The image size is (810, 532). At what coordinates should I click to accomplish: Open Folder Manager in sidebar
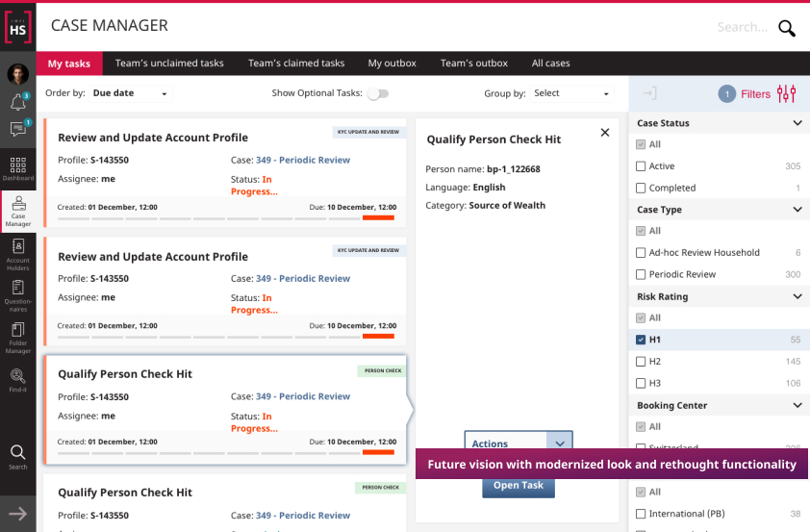[x=17, y=337]
